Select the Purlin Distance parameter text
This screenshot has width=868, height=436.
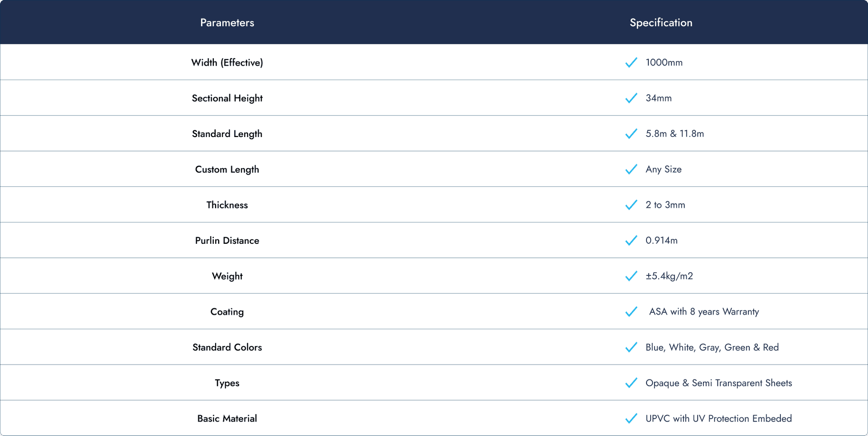[227, 241]
